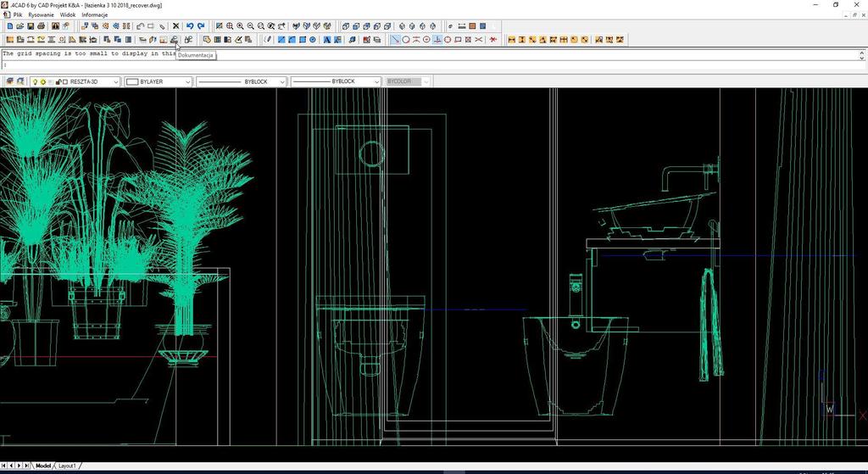Zoom out with the minus magnifier

[x=251, y=26]
